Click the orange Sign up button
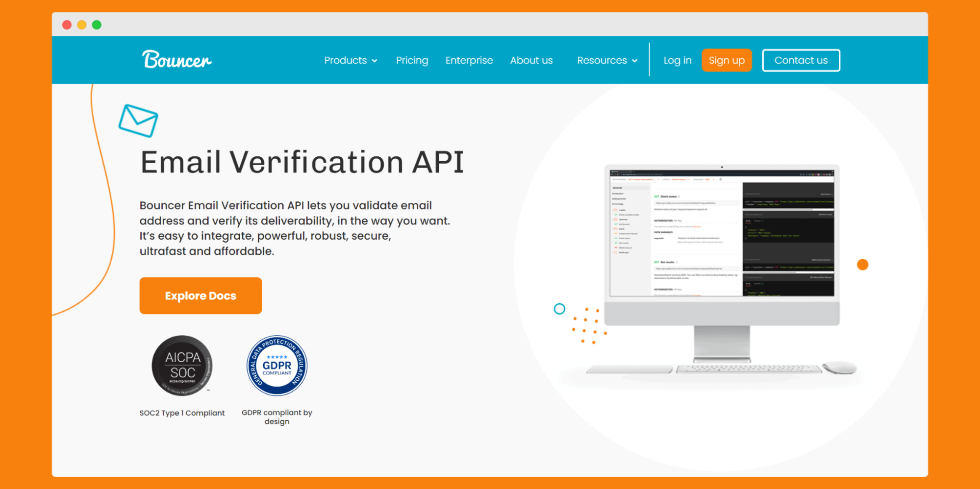This screenshot has width=980, height=489. 727,60
